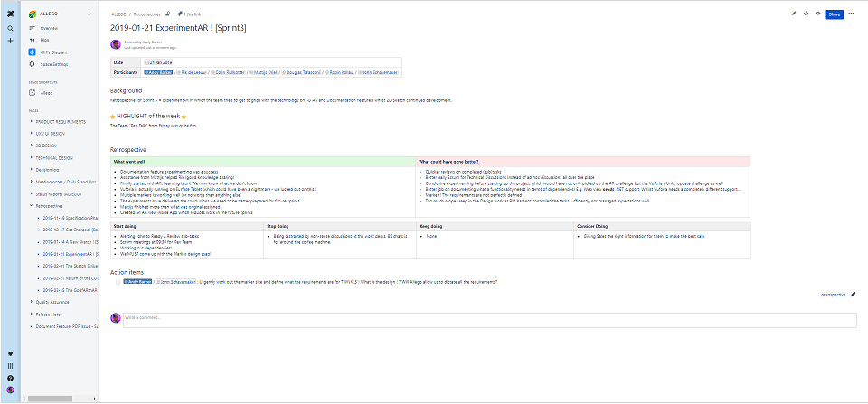Viewport: 868px width, 404px height.
Task: Expand the Release Notes tree node
Action: [31, 315]
